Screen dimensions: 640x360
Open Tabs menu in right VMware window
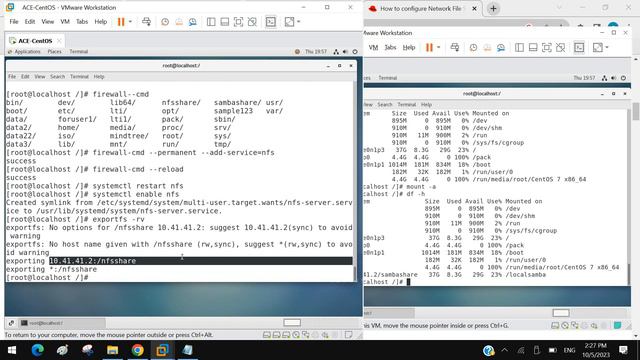390,47
